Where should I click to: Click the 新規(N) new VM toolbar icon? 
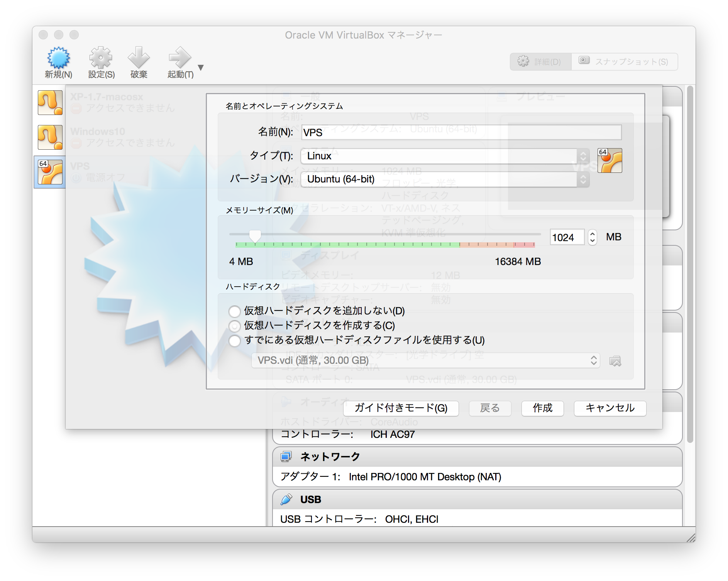coord(58,59)
